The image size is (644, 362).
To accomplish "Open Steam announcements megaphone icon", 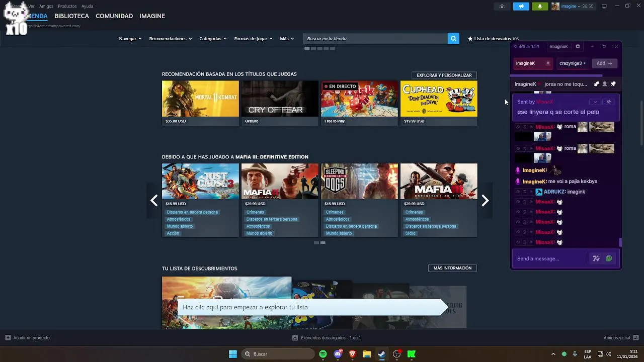I will point(521,6).
